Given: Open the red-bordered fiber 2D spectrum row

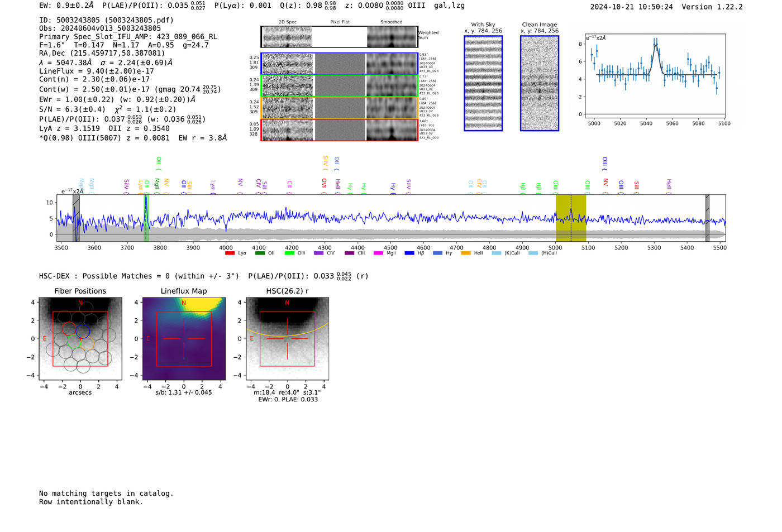Looking at the screenshot, I should click(x=340, y=130).
